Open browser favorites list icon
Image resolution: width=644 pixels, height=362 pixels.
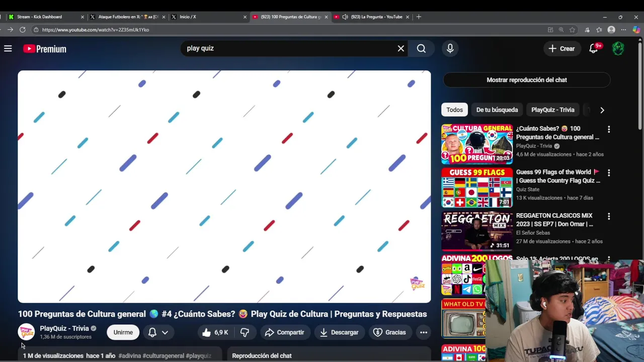coord(599,30)
